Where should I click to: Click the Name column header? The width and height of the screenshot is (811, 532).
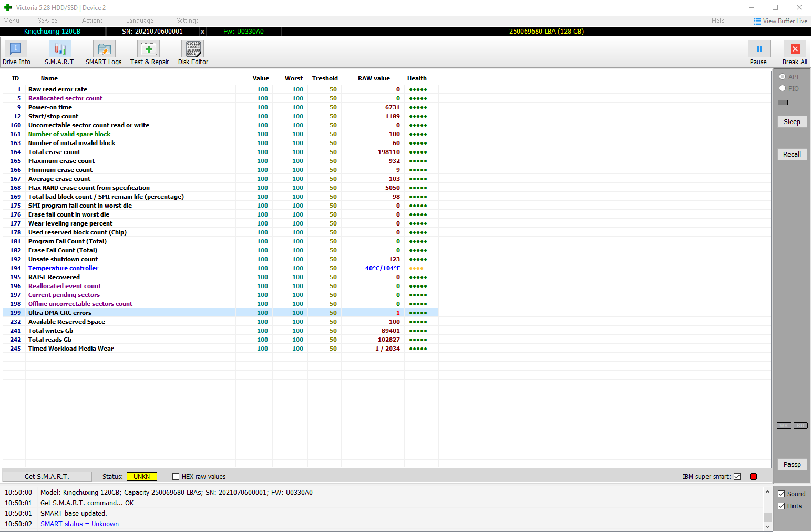point(49,78)
